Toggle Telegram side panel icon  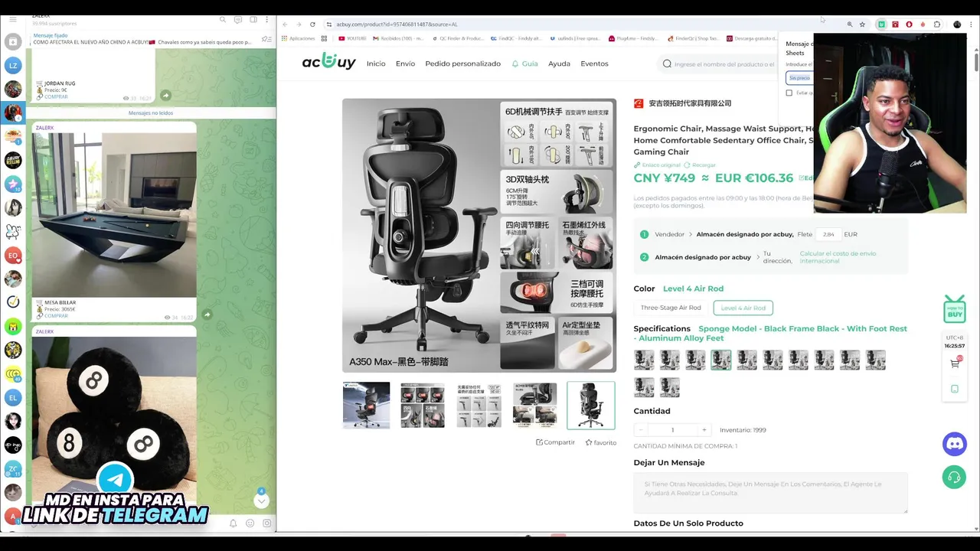coord(253,19)
